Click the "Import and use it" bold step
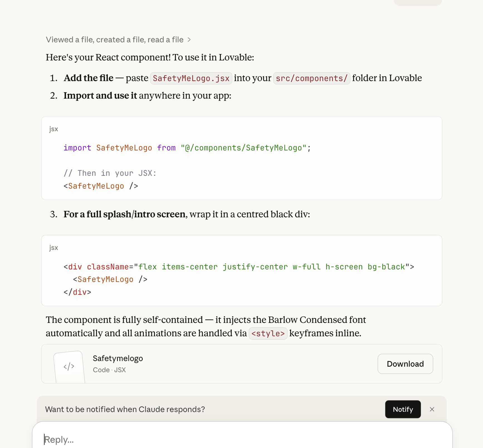The width and height of the screenshot is (483, 448). [x=100, y=96]
